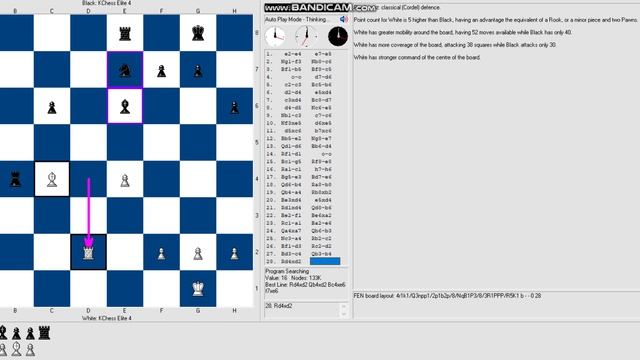Click the 'FEN board layout' text line
Image resolution: width=640 pixels, height=360 pixels.
[x=447, y=296]
